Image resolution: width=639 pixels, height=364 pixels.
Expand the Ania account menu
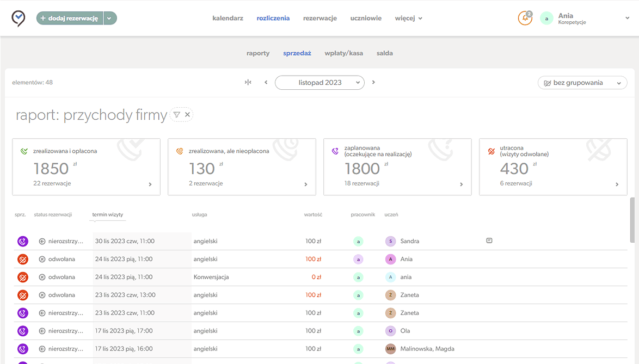pyautogui.click(x=627, y=18)
